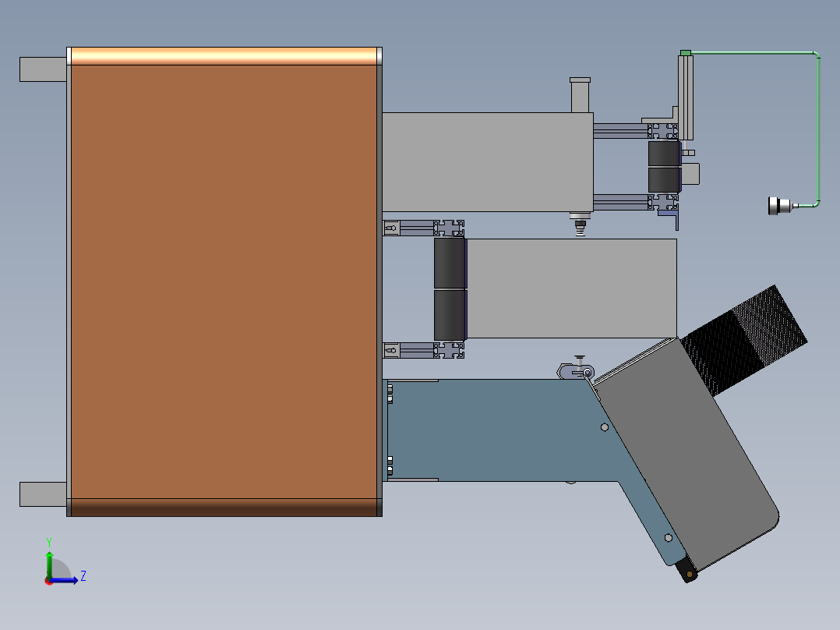Select the slotted mounting tab at the upper-left extrusion
840x630 pixels.
point(392,228)
